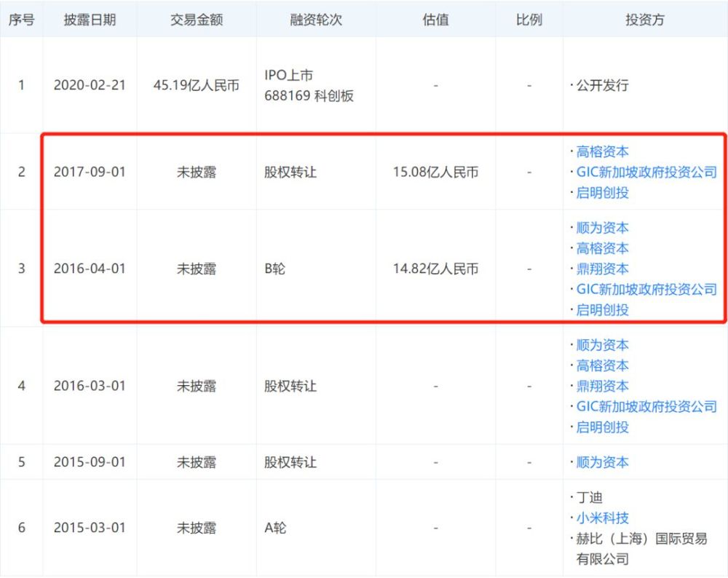
Task: Open 高榕资本 link in the 2016-03-01 row
Action: pos(602,365)
